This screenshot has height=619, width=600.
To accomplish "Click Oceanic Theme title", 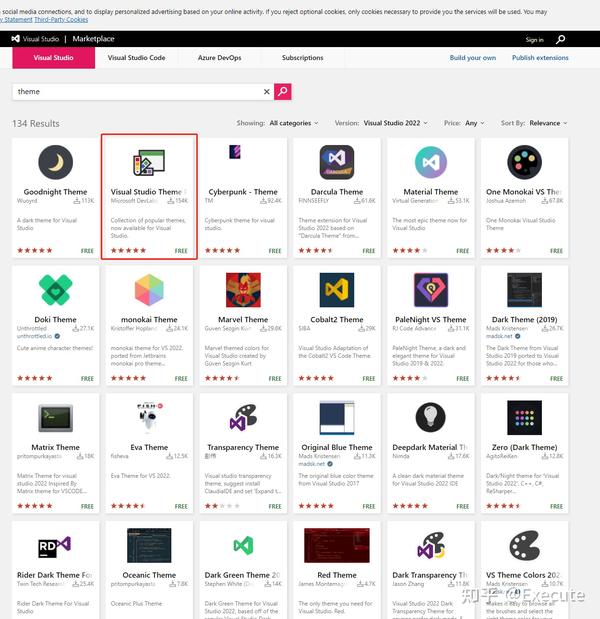I will pyautogui.click(x=149, y=575).
